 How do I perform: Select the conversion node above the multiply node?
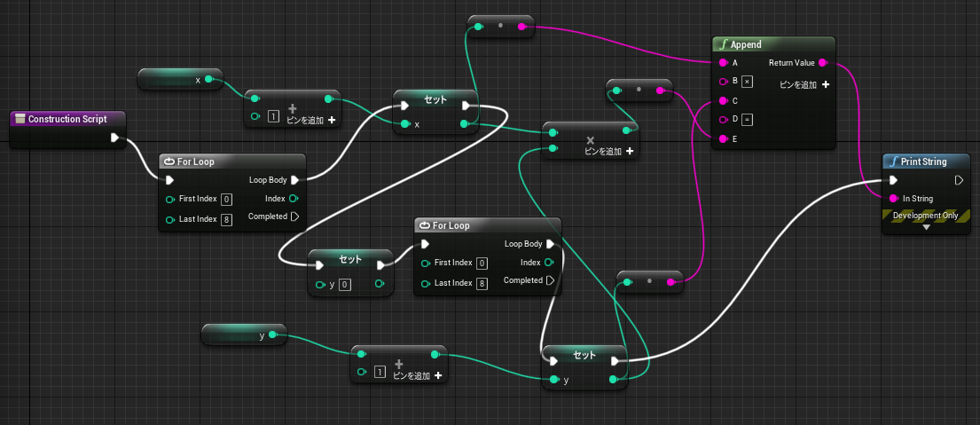(639, 90)
